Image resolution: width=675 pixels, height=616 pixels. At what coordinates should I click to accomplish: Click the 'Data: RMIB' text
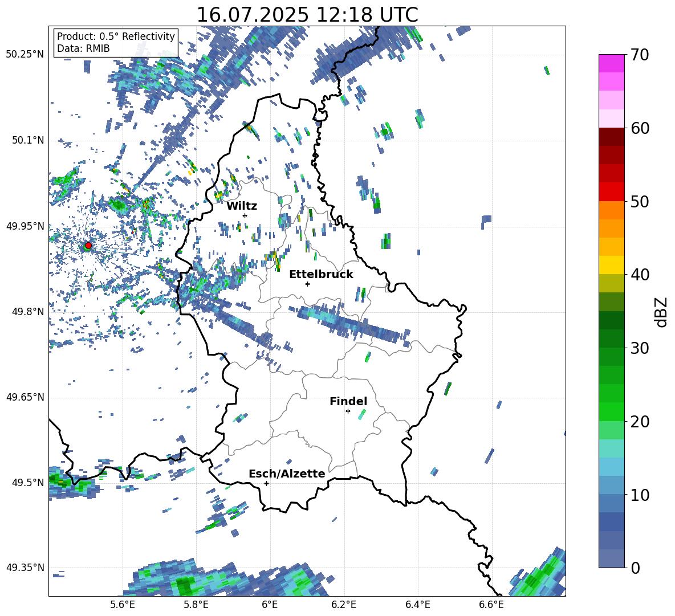point(83,48)
